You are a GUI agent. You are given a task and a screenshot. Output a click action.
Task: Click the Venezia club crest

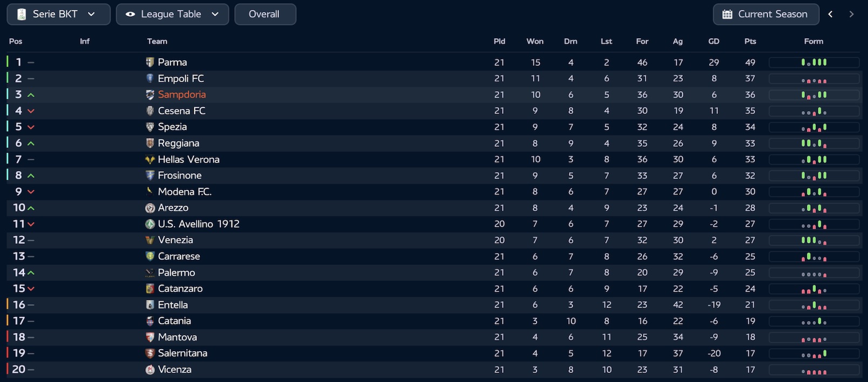click(150, 240)
